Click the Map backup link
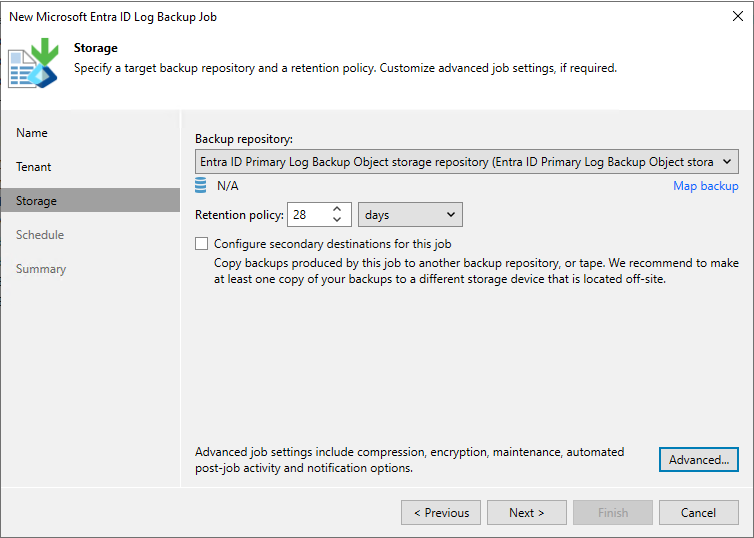Viewport: 754px width, 538px height. 705,186
